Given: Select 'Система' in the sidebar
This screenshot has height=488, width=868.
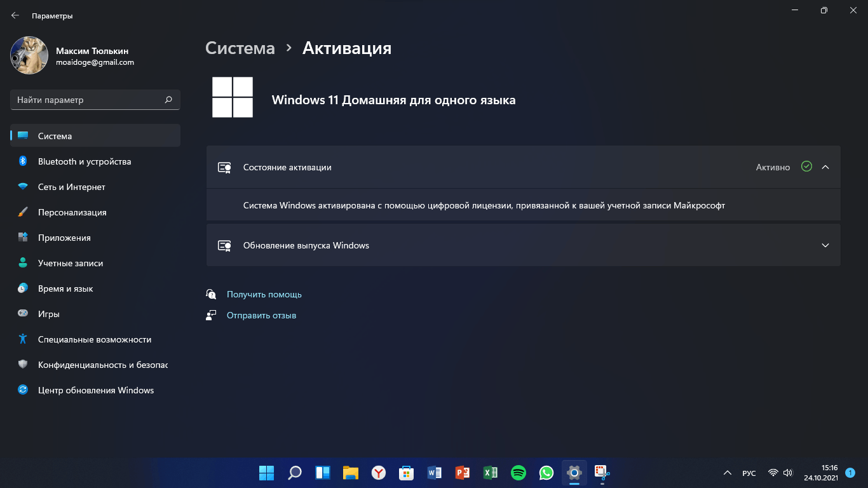Looking at the screenshot, I should (x=95, y=136).
